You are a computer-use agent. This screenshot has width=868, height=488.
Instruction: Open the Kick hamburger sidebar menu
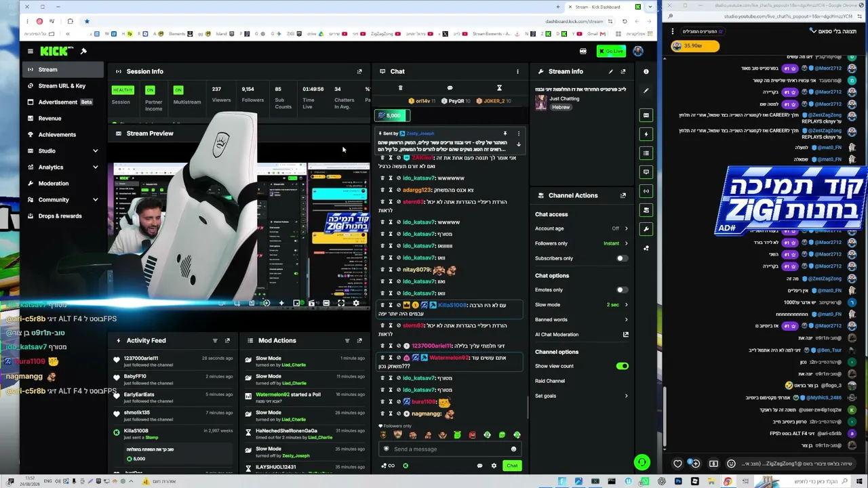pos(30,51)
